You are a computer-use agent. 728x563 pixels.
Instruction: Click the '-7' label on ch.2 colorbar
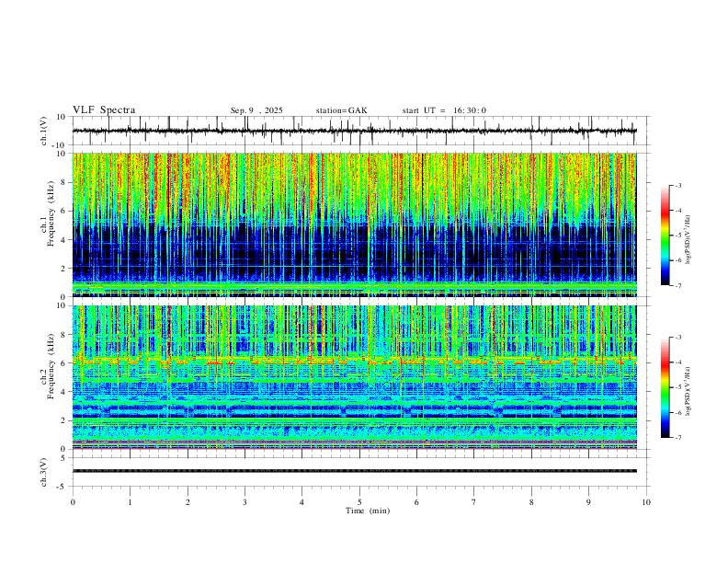677,437
